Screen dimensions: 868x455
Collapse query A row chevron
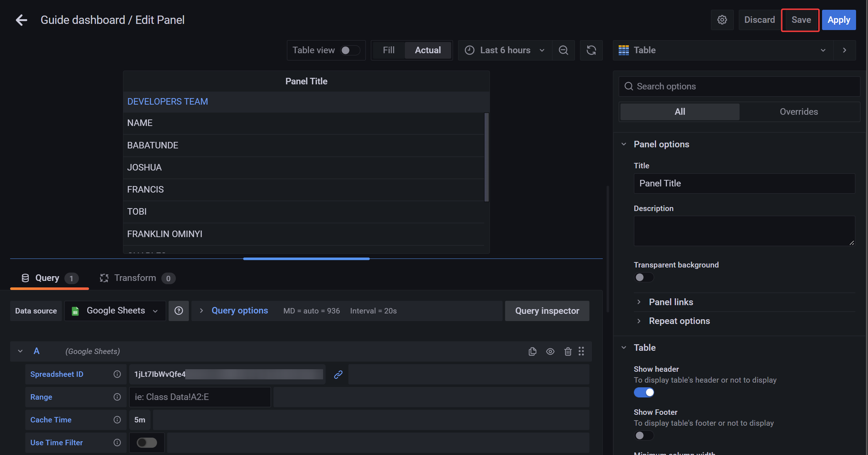(20, 351)
